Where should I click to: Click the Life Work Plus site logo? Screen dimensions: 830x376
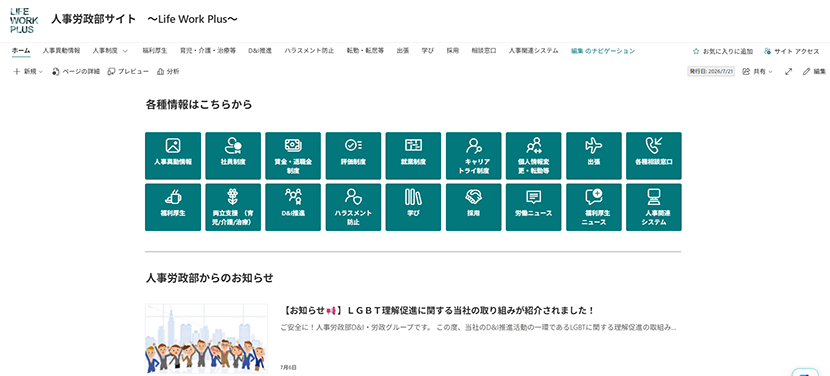tap(24, 20)
